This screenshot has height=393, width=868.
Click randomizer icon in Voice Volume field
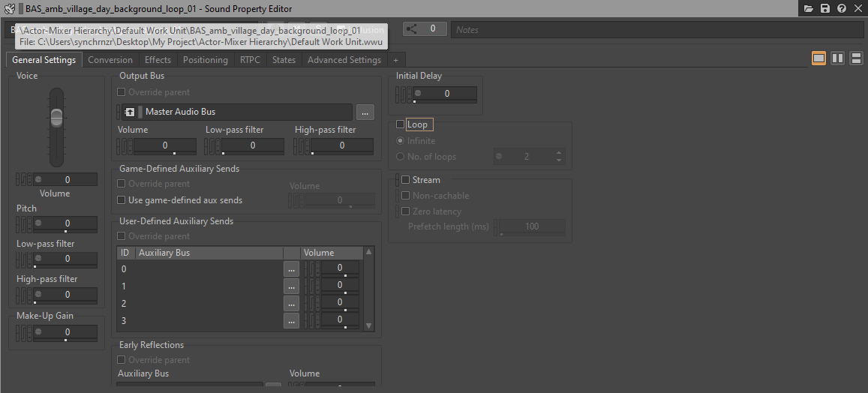(x=38, y=179)
